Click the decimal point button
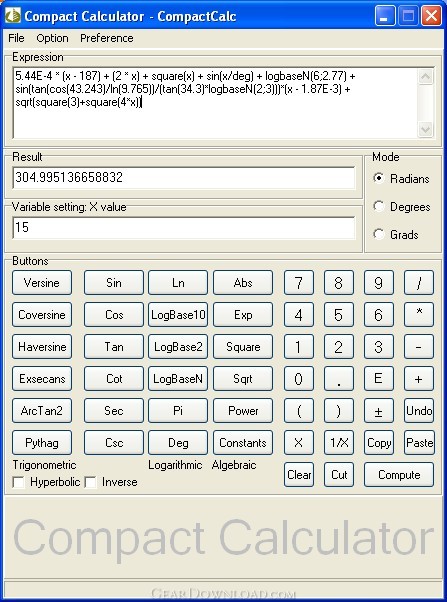Image resolution: width=447 pixels, height=602 pixels. (x=339, y=379)
